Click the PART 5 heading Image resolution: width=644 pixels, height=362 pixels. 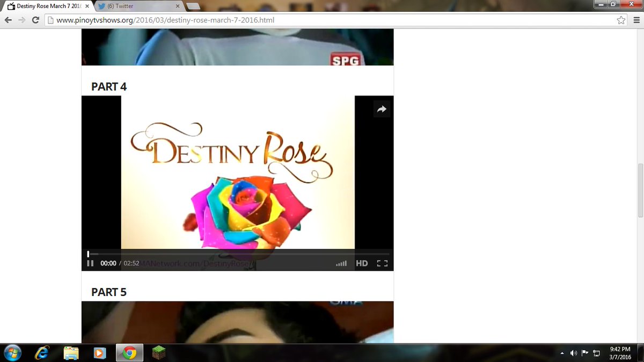109,292
